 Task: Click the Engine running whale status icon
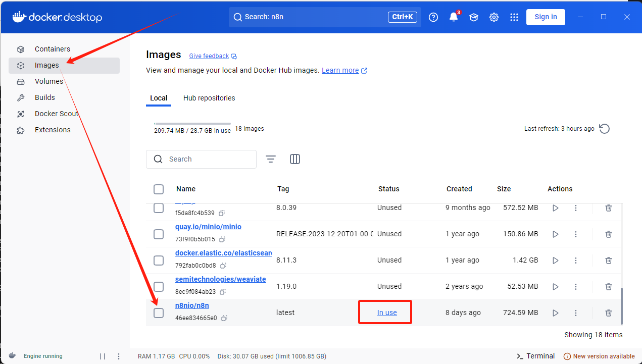point(13,356)
